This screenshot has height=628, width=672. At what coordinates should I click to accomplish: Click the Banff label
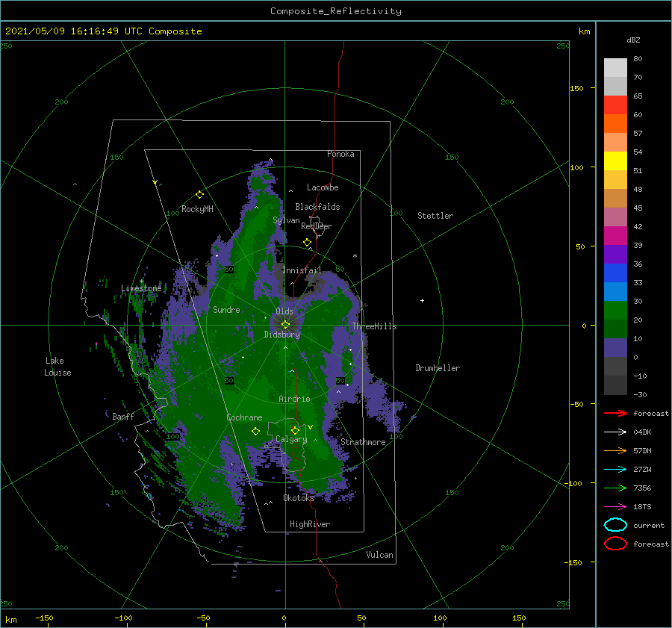[x=123, y=416]
